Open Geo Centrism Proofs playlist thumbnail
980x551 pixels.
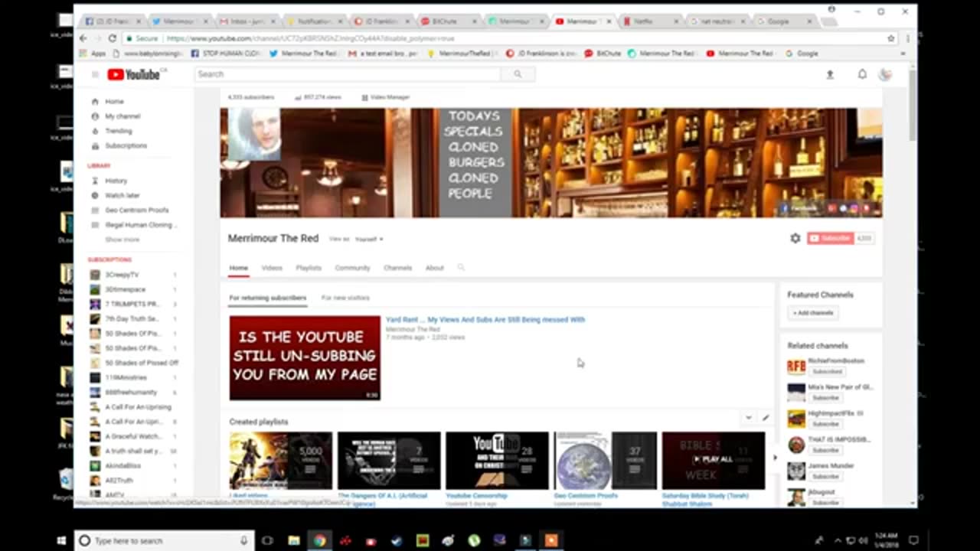606,461
